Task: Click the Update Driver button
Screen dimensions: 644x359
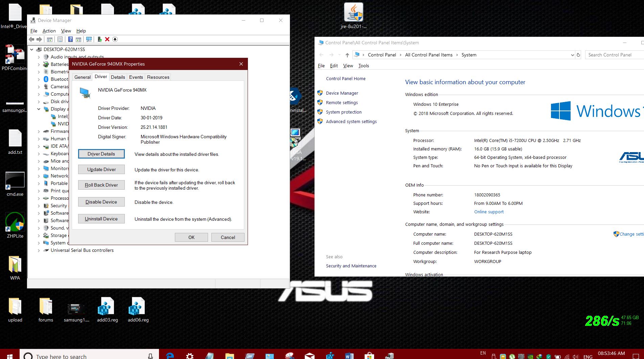Action: pos(101,169)
